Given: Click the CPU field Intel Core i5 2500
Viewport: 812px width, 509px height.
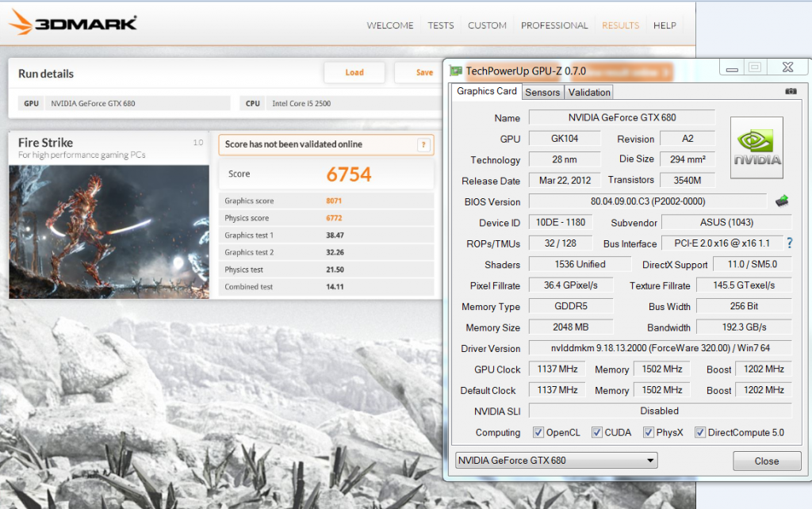Looking at the screenshot, I should pos(354,104).
